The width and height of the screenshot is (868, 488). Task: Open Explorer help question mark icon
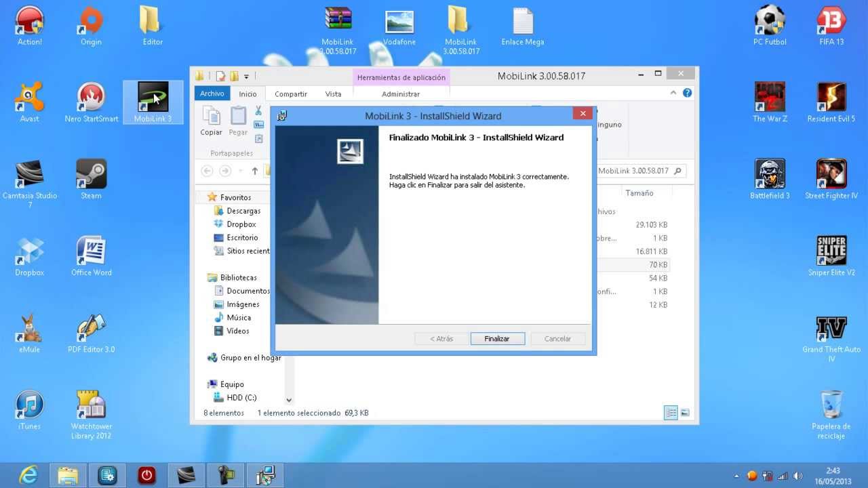pyautogui.click(x=688, y=93)
